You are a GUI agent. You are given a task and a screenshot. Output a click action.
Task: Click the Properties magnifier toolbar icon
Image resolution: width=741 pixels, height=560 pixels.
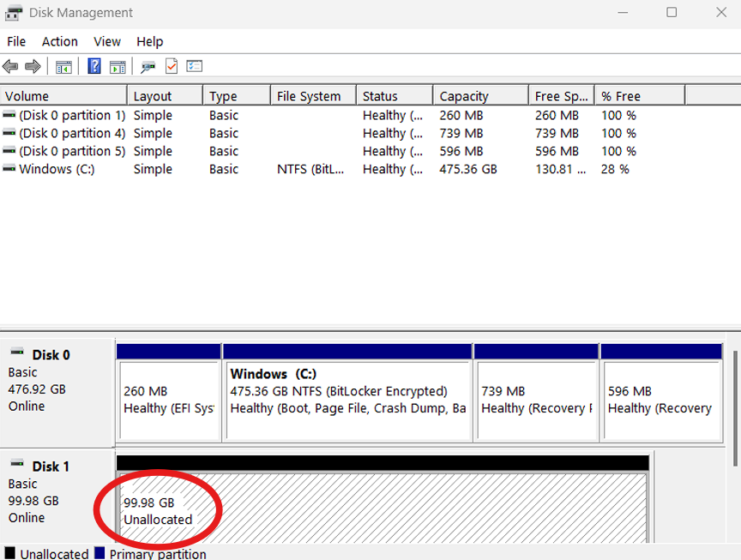click(x=147, y=66)
